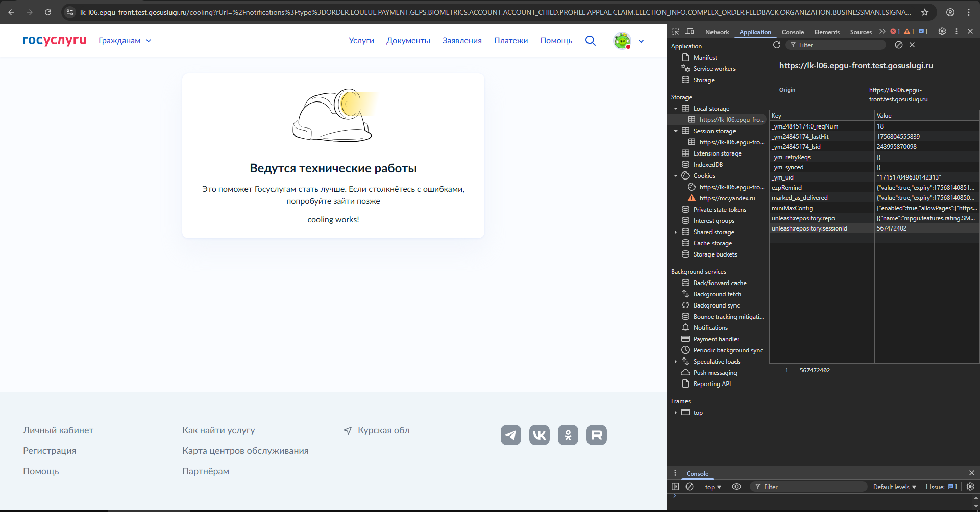Open the site search magnifier icon
The image size is (980, 512).
click(591, 41)
